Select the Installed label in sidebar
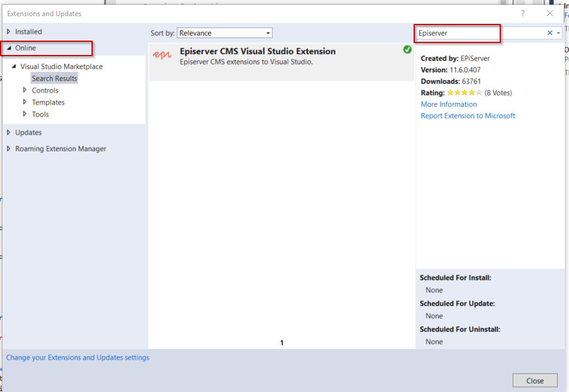569x392 pixels. (28, 32)
